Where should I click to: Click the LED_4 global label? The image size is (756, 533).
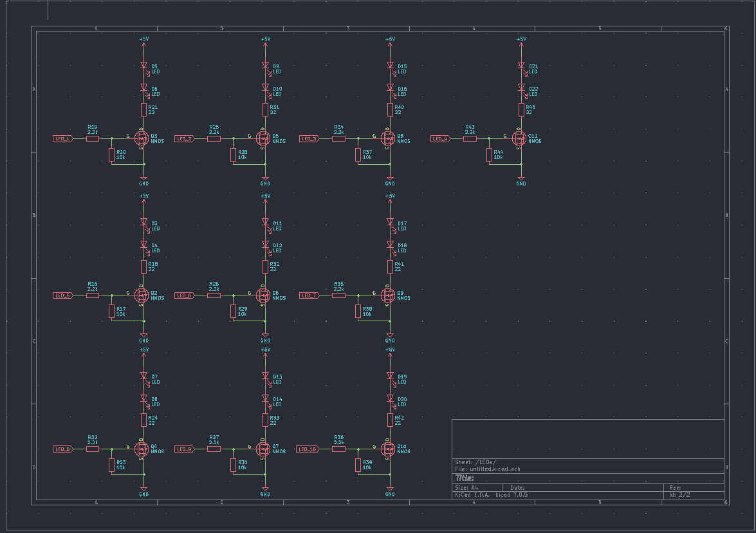440,138
